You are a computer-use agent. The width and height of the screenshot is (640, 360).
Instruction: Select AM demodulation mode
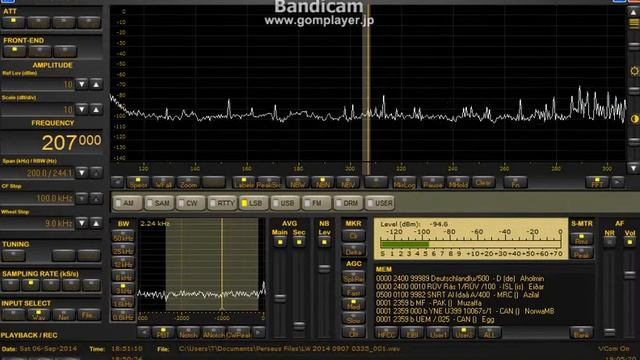click(x=127, y=203)
